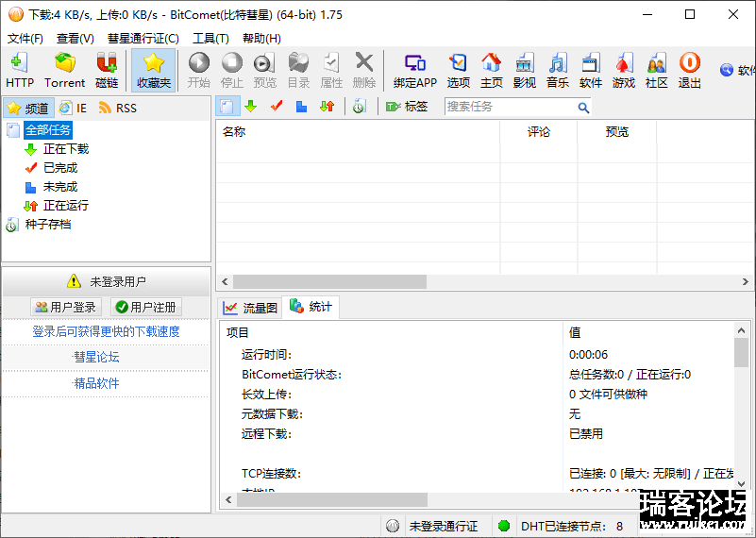
Task: Open the 软件 software toolbar icon
Action: coord(591,71)
